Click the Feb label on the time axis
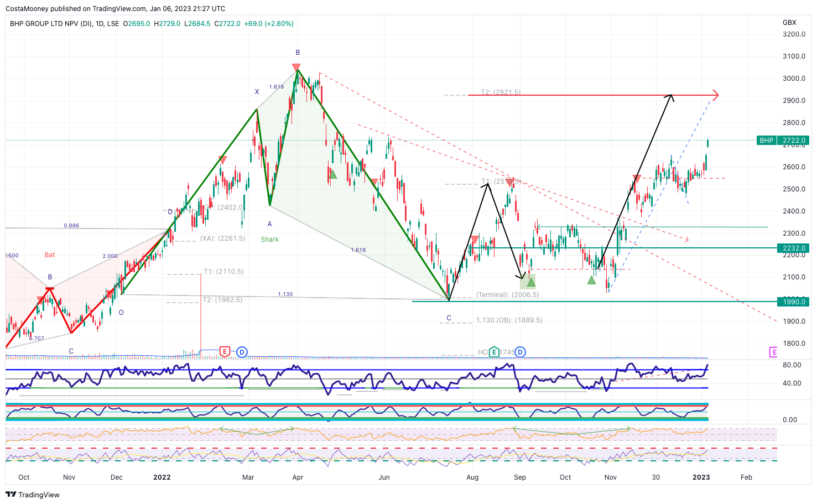817x504 pixels. point(746,477)
